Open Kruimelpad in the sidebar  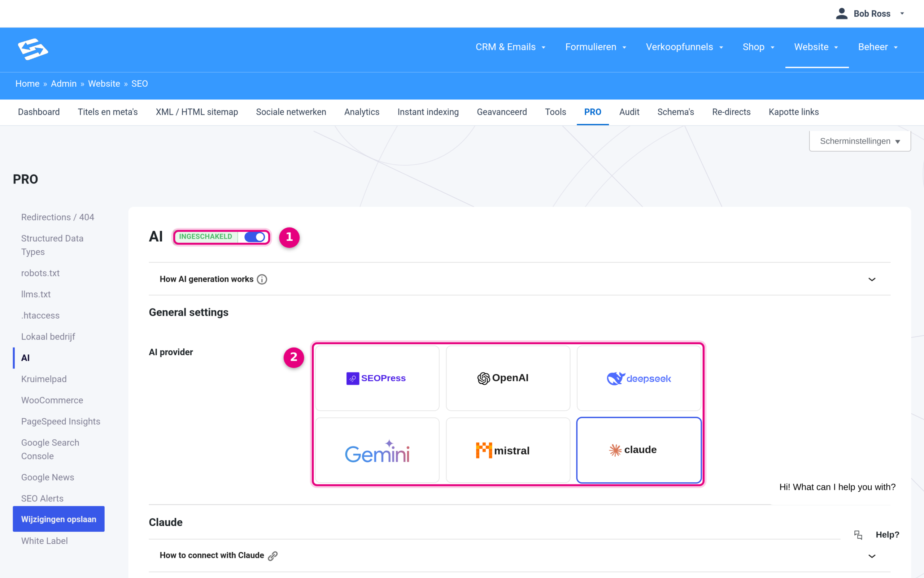[x=44, y=379]
